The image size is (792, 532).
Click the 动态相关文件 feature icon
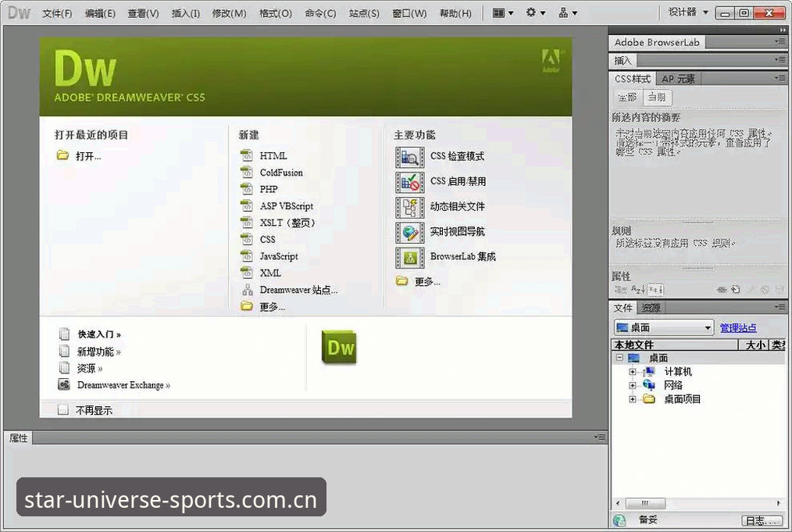pos(409,207)
